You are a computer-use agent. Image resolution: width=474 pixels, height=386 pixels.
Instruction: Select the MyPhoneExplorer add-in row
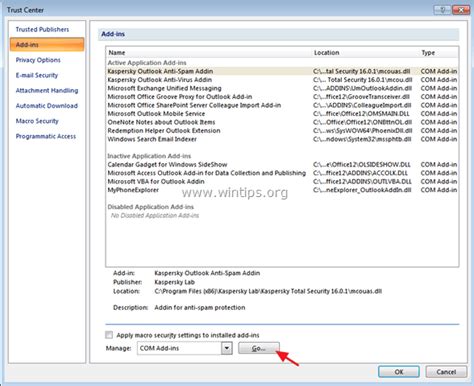(x=282, y=190)
